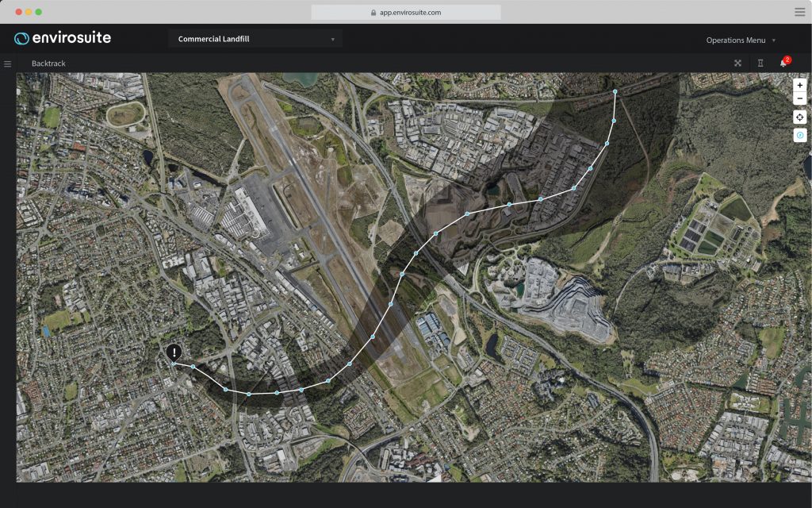812x508 pixels.
Task: Click the exclamation alert marker on map
Action: 174,352
